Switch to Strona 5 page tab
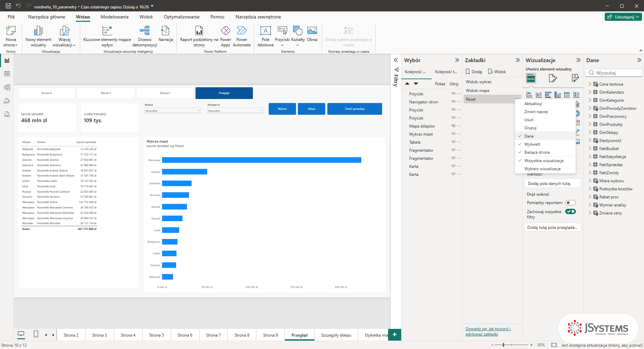 (157, 335)
